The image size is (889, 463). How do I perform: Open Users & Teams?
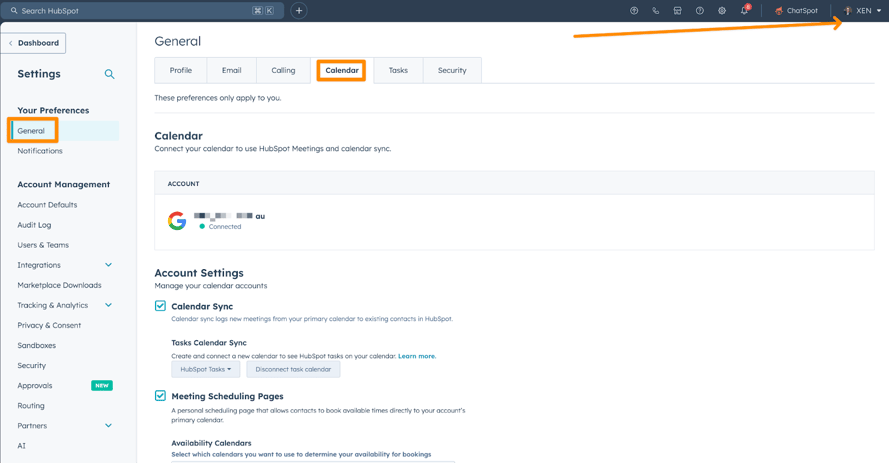[x=43, y=245]
